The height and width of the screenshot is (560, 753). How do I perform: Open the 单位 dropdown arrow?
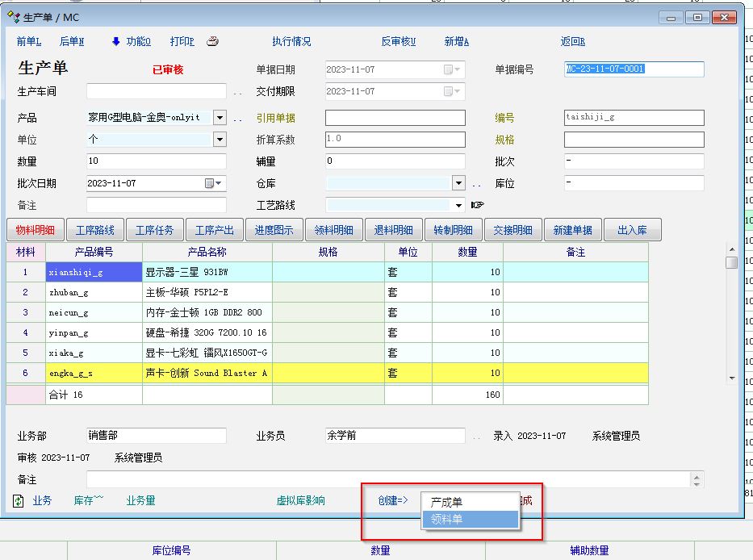point(220,140)
